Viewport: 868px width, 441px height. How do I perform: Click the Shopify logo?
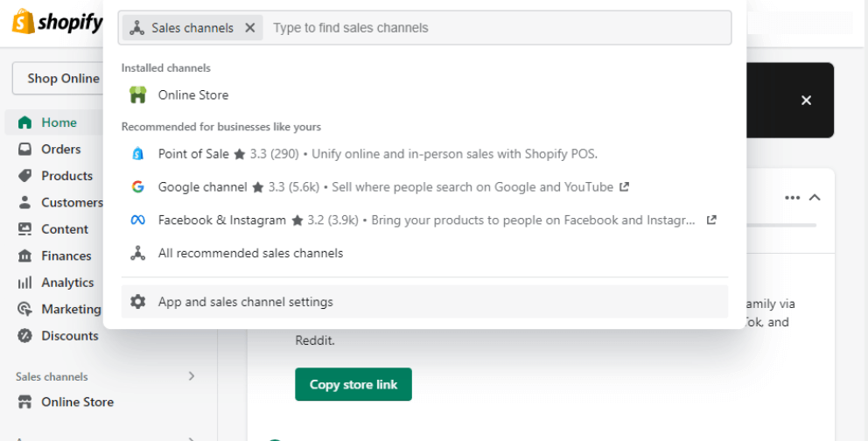pyautogui.click(x=58, y=22)
